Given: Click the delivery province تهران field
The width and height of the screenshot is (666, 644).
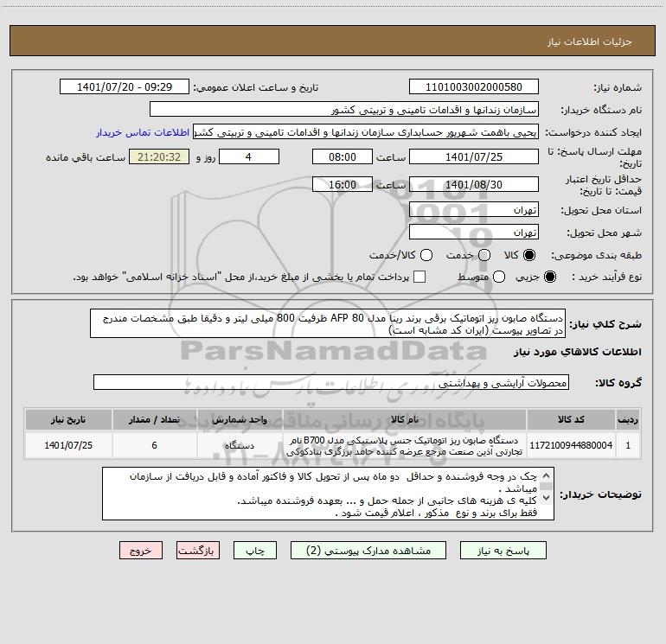Looking at the screenshot, I should click(474, 210).
